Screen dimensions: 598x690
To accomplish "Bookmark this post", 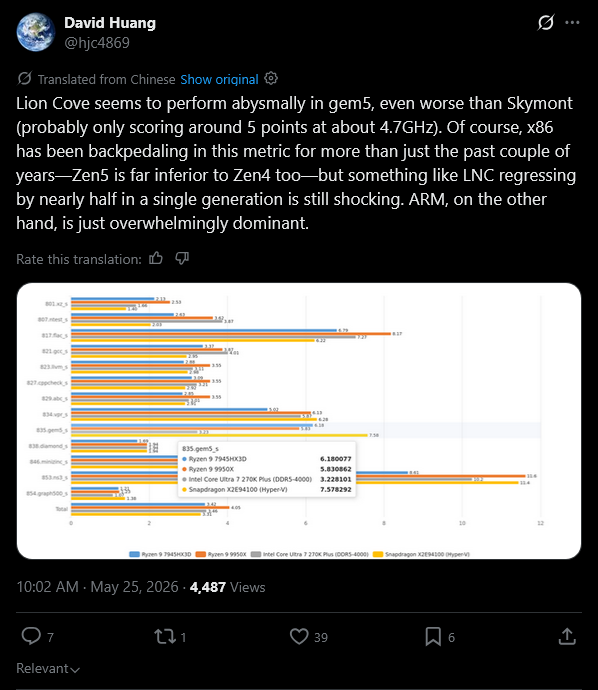I will [x=433, y=637].
